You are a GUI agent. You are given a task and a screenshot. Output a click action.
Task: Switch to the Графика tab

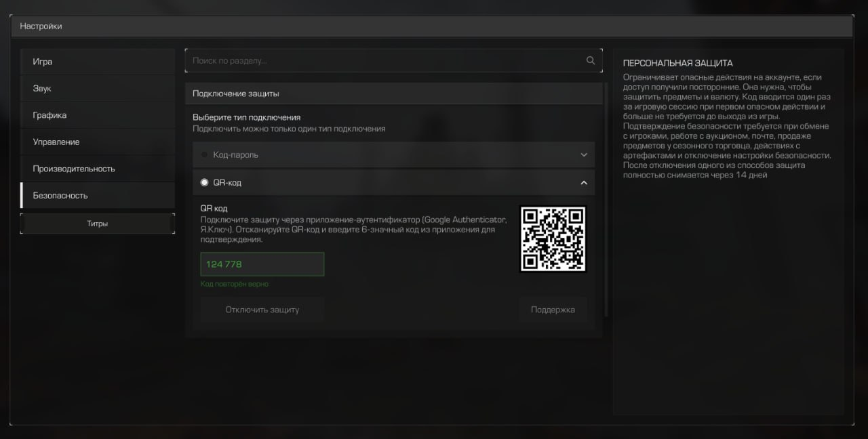point(98,115)
